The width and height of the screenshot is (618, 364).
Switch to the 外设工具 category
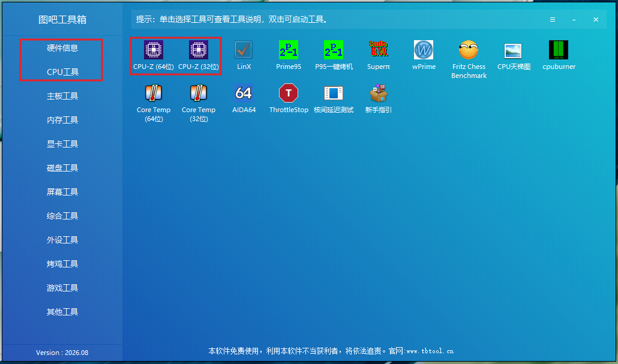62,240
